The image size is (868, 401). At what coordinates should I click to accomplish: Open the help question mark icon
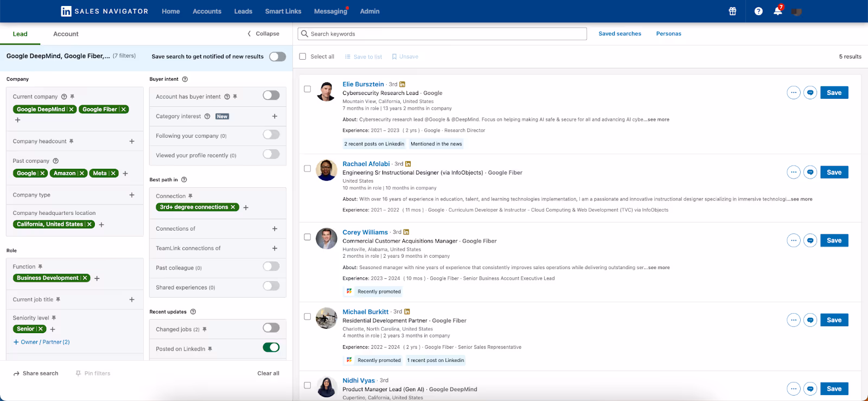point(758,11)
